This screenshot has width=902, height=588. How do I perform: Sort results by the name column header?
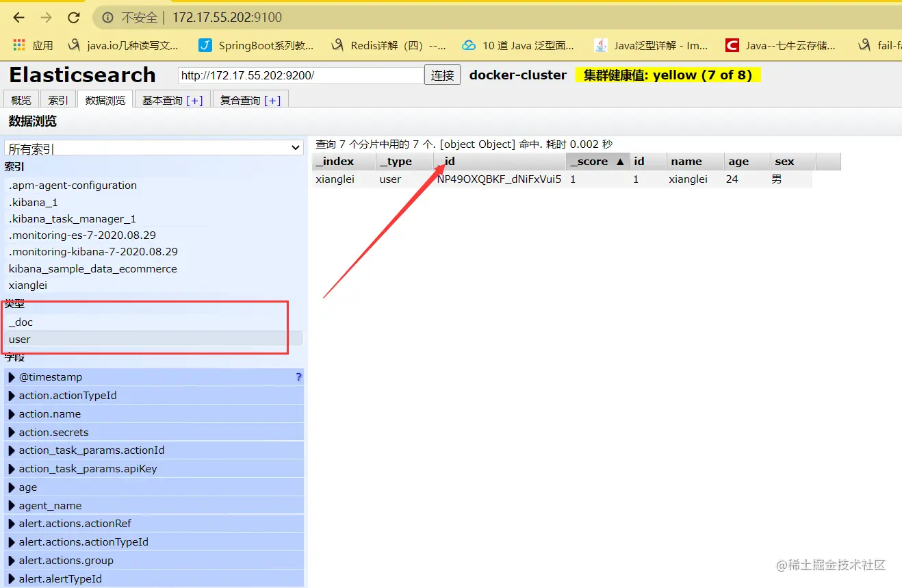click(x=695, y=162)
